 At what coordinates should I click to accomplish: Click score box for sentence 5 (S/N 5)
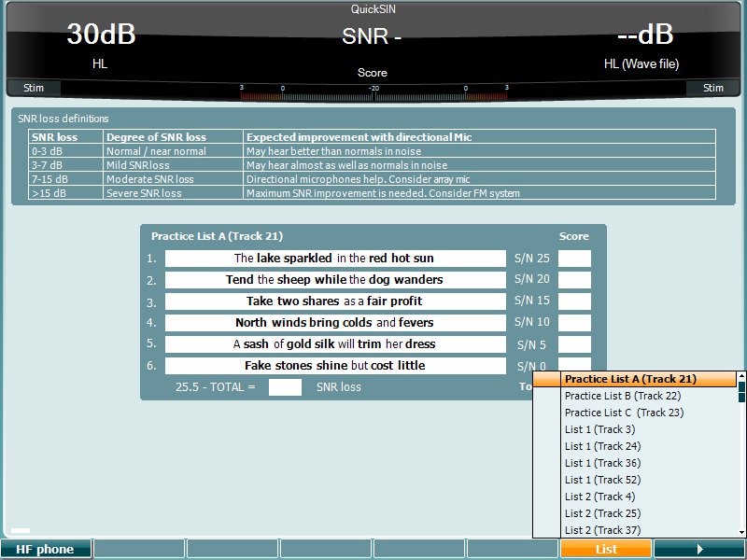[x=574, y=344]
